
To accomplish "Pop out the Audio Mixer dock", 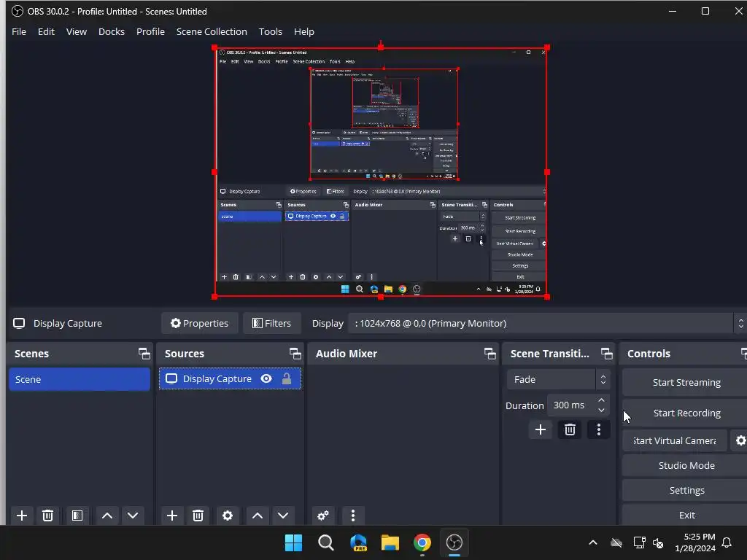I will [x=489, y=354].
